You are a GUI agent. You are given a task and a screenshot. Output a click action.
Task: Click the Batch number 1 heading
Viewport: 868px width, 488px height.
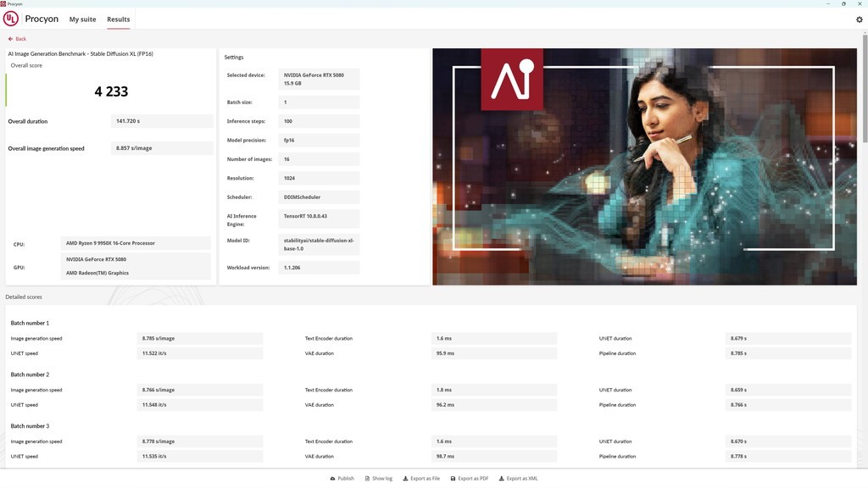30,323
